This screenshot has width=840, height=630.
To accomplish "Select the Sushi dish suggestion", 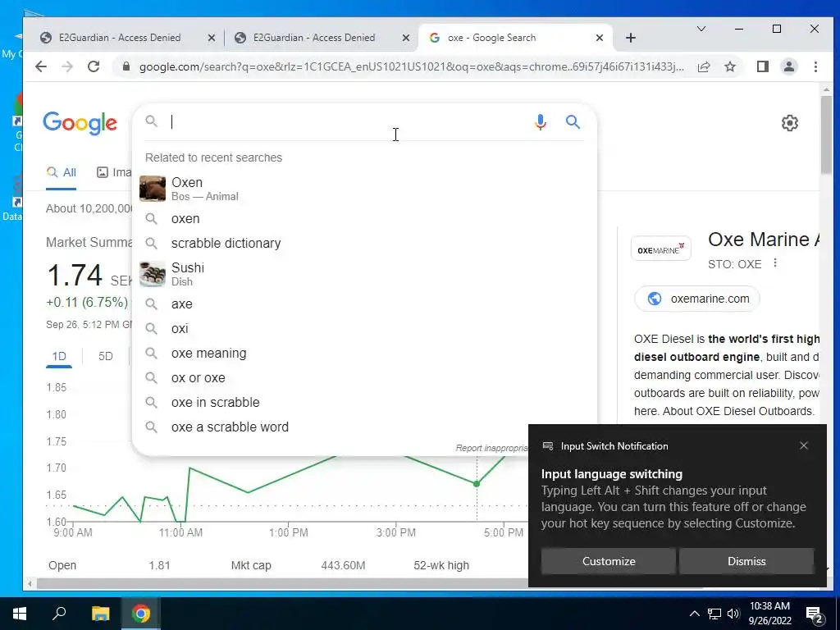I will (364, 274).
